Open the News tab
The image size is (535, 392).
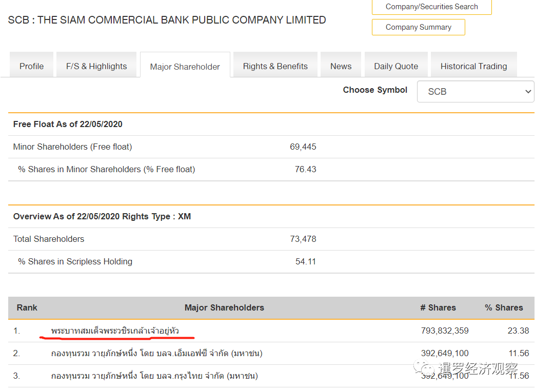[x=341, y=66]
